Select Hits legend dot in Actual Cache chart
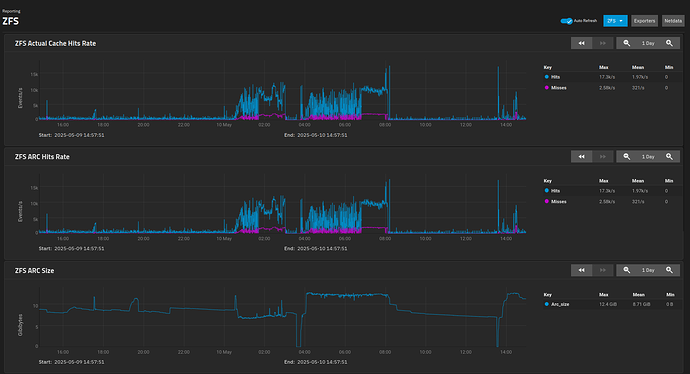Viewport: 690px width, 374px height. point(547,77)
